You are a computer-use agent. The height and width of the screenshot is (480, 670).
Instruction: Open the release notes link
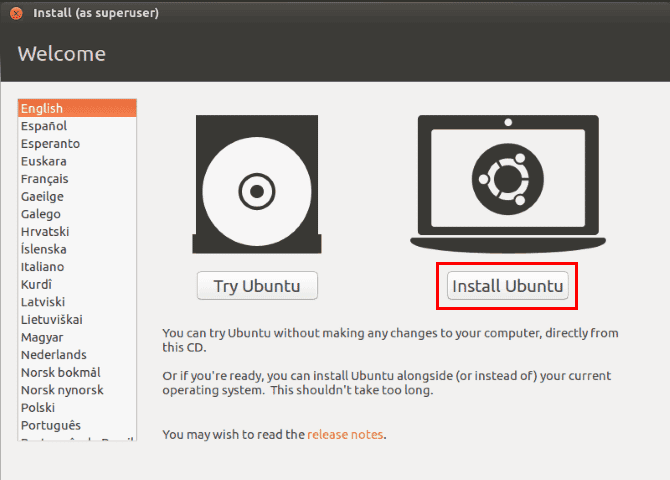point(345,434)
